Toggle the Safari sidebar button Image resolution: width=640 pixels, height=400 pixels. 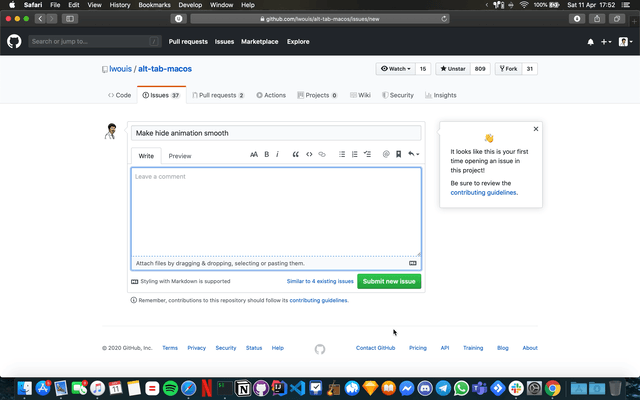(x=70, y=18)
